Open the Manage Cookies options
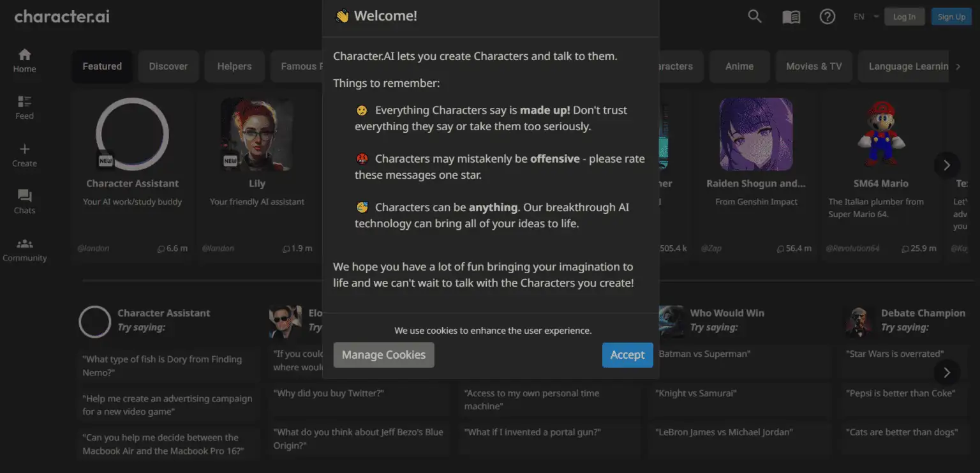This screenshot has width=980, height=473. pos(383,355)
